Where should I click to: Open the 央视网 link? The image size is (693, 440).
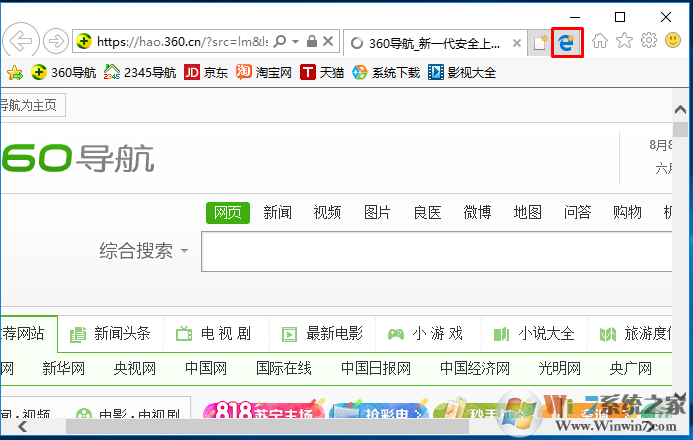pyautogui.click(x=135, y=368)
